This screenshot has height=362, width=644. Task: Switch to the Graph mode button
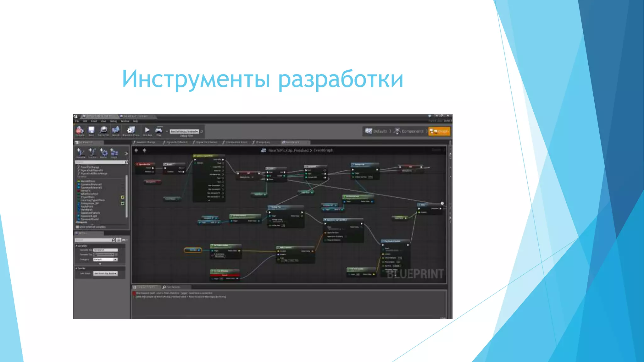coord(439,131)
